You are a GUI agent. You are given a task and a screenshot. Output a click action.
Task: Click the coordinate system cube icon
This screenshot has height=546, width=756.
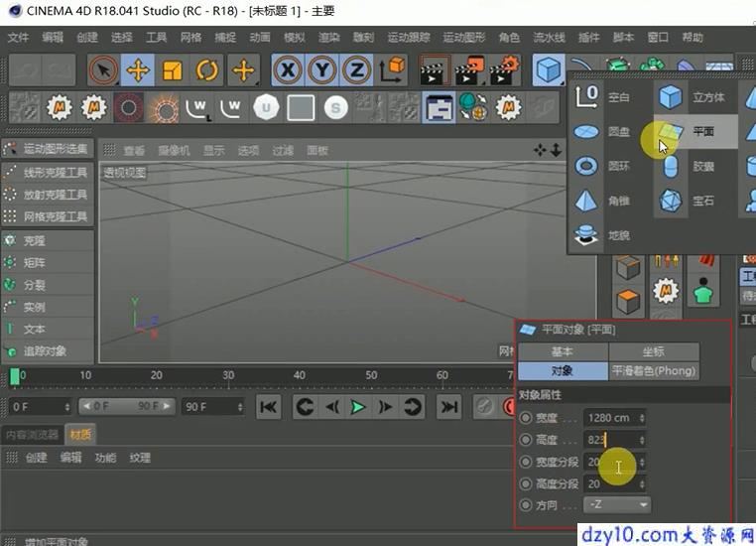[392, 70]
